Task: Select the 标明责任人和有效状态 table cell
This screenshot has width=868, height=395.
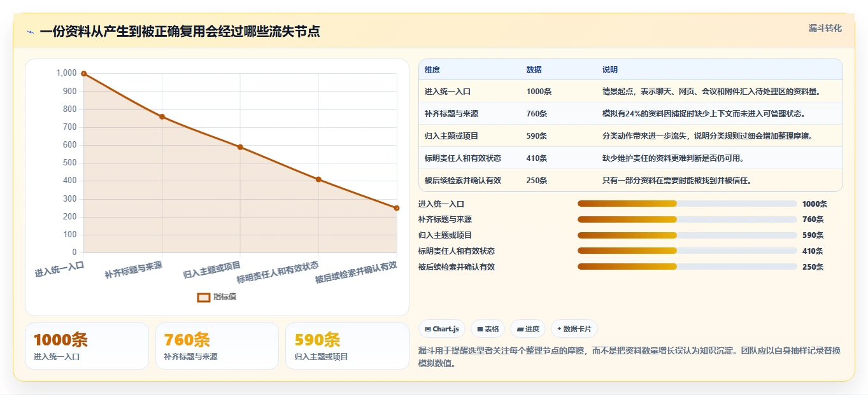Action: coord(462,158)
